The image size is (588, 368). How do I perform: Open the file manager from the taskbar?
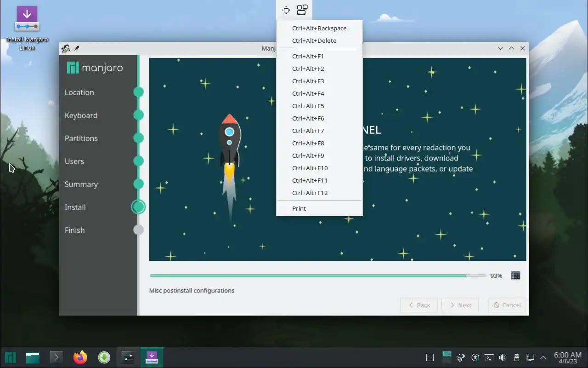coord(33,357)
